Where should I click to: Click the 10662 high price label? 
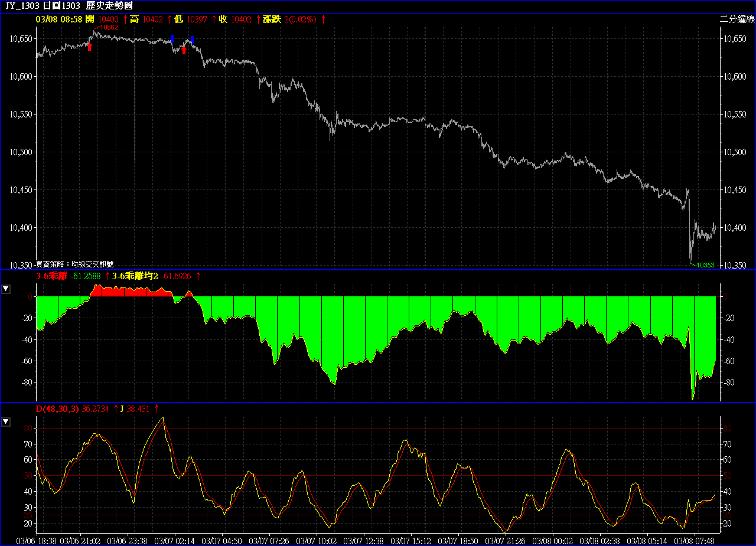tap(108, 27)
